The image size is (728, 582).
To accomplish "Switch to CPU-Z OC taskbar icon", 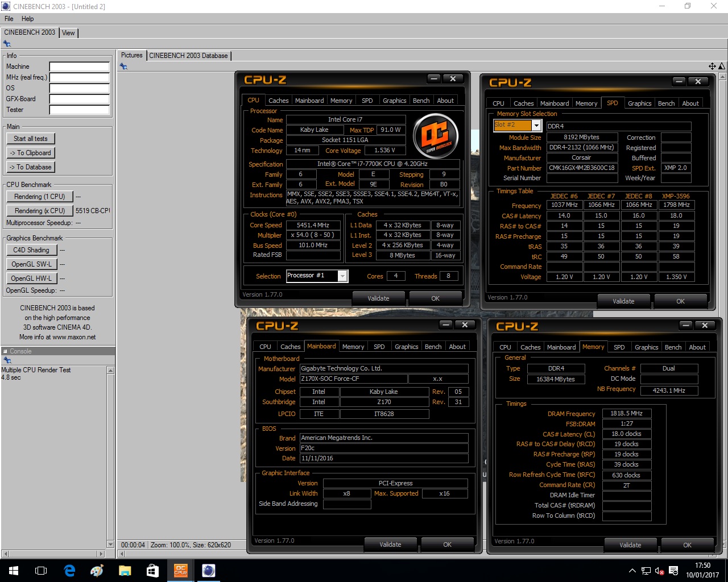I will (180, 571).
